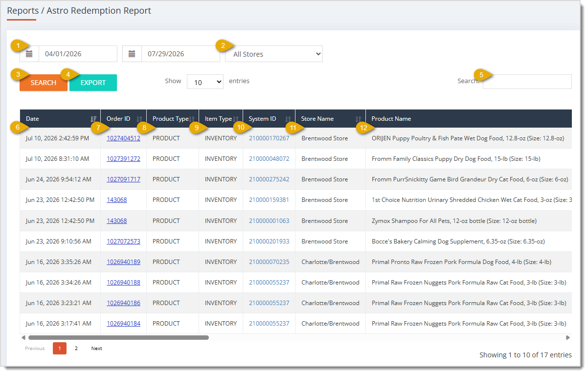Image resolution: width=588 pixels, height=374 pixels.
Task: Open system ID link 210000001063
Action: click(x=269, y=221)
